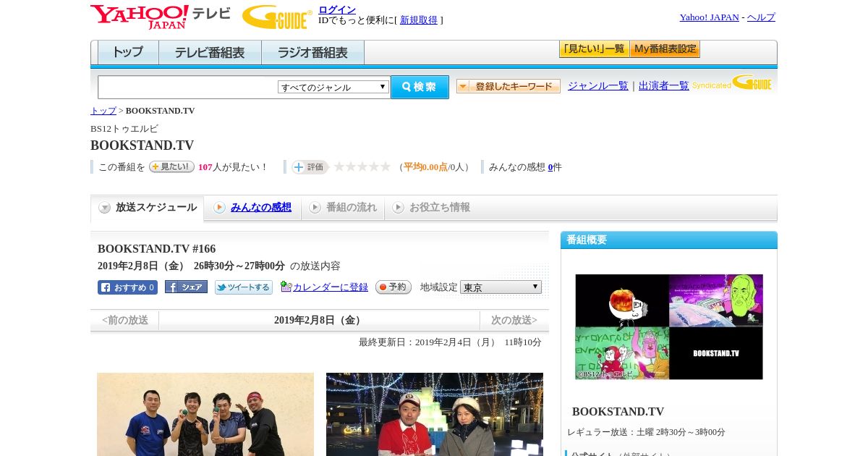Open the Yahoo! JAPAN テレビ logo
Image resolution: width=868 pixels, height=456 pixels.
tap(161, 17)
